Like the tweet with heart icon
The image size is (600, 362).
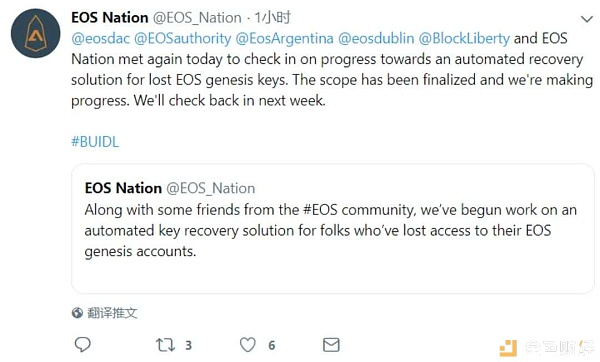click(248, 345)
